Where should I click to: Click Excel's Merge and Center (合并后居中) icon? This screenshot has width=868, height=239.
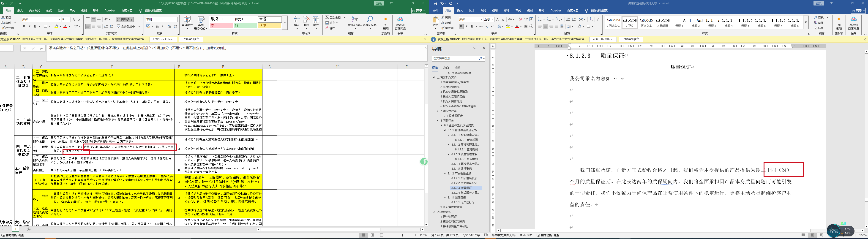click(x=126, y=26)
